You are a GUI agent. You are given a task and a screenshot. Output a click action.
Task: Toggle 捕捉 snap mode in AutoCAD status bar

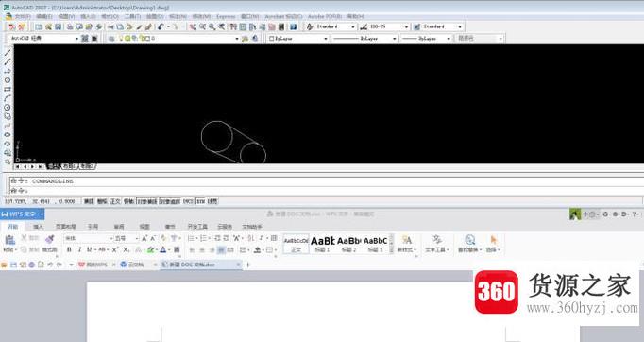pos(89,201)
